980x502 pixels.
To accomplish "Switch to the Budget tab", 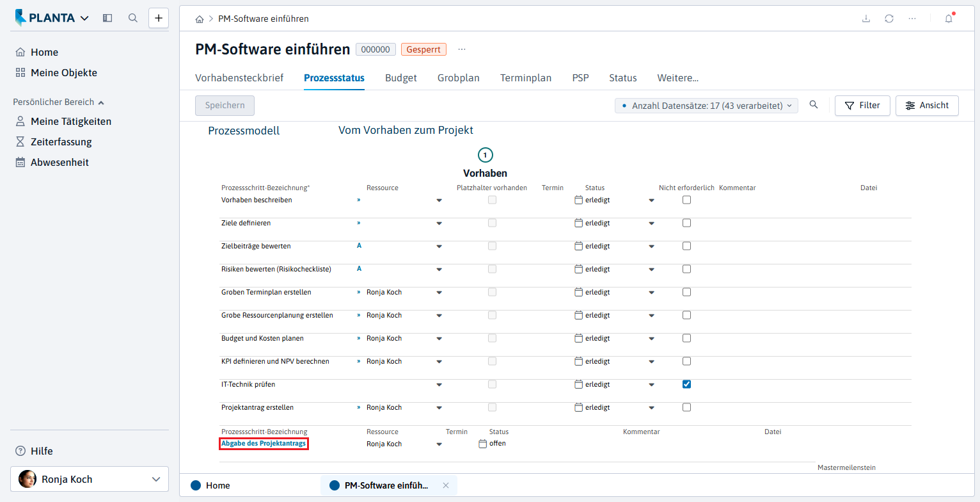I will pos(401,78).
